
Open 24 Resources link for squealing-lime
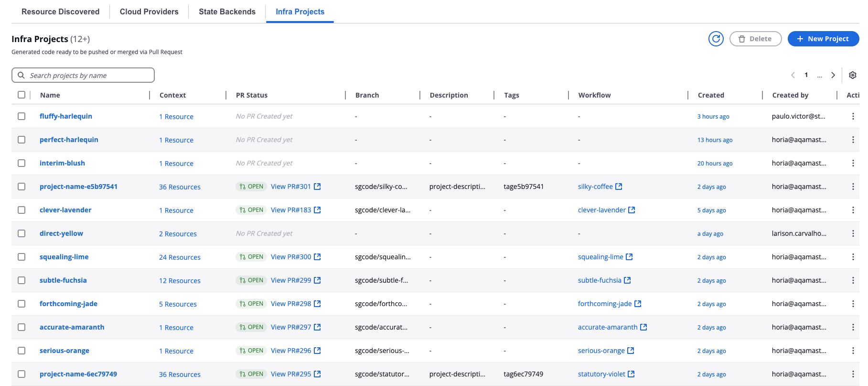180,257
